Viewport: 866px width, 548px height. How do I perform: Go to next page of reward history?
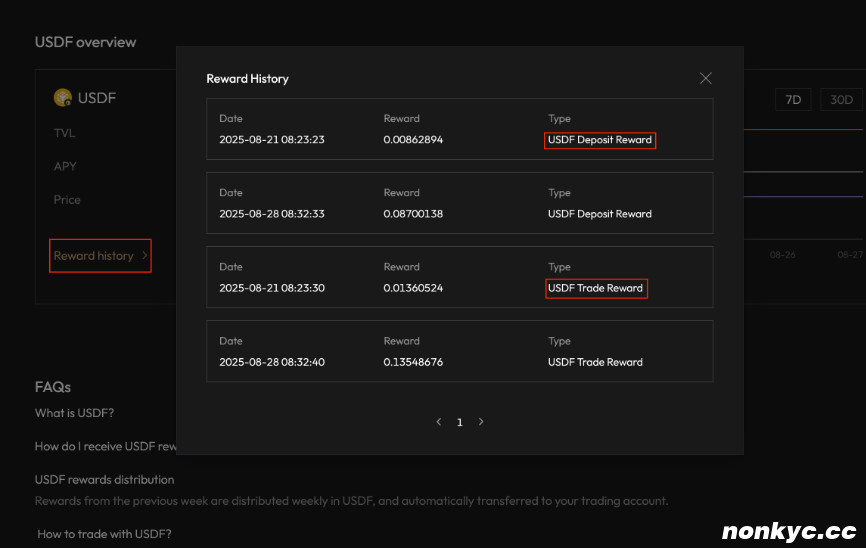[x=481, y=422]
